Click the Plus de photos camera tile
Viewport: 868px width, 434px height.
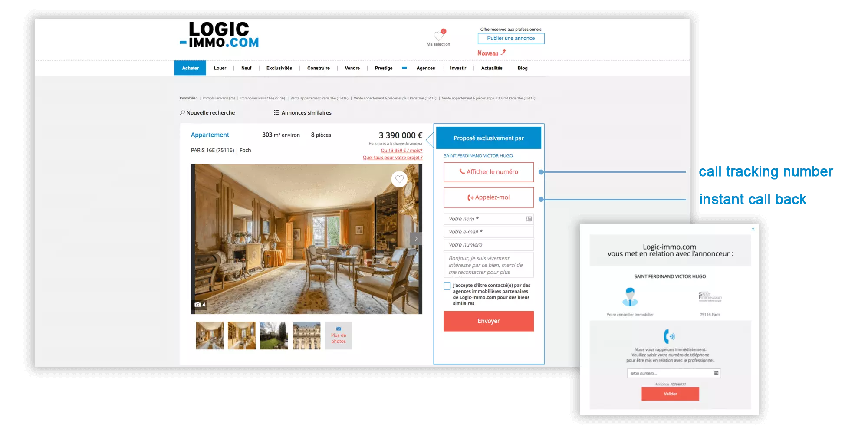click(339, 335)
